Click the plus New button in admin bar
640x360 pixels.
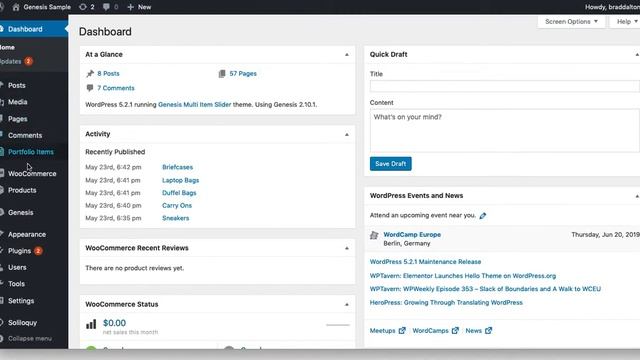(x=139, y=7)
